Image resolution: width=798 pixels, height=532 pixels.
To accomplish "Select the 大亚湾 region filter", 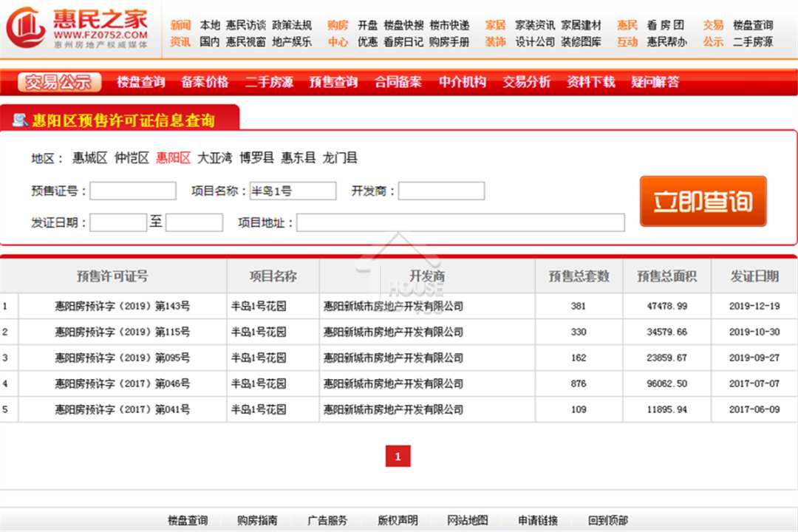I will (215, 158).
